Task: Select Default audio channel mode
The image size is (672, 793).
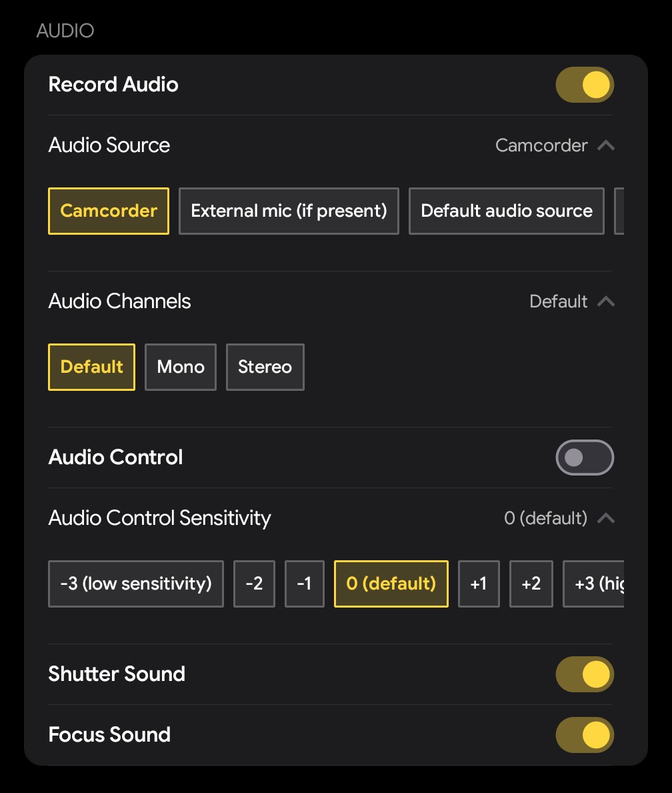Action: (x=91, y=367)
